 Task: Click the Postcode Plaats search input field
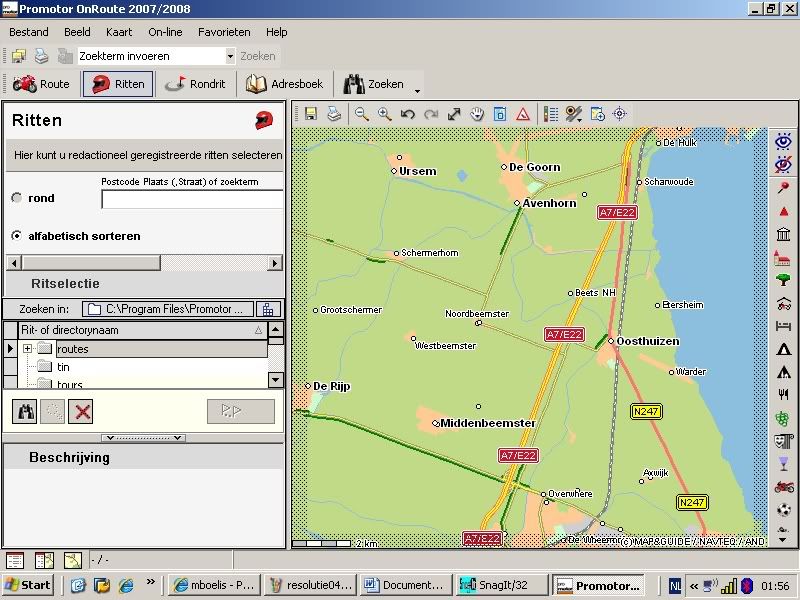coord(192,199)
